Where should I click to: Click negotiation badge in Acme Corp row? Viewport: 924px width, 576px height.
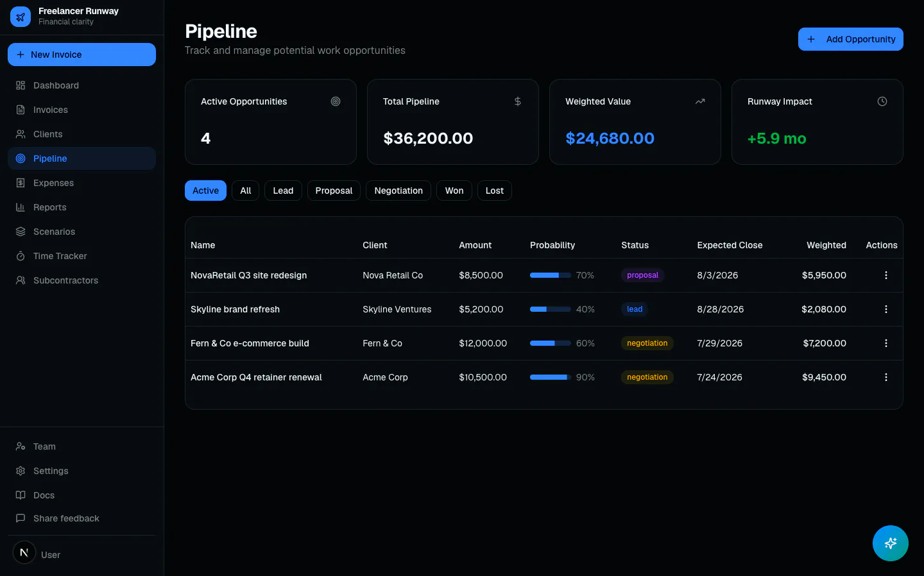pyautogui.click(x=647, y=377)
